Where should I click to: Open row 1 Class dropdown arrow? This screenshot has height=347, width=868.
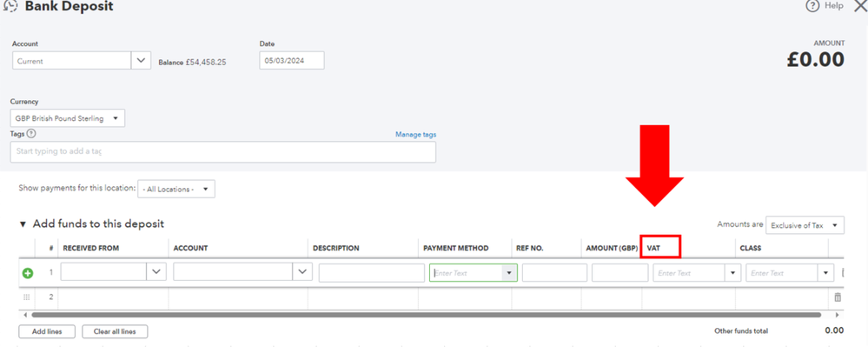tap(826, 273)
